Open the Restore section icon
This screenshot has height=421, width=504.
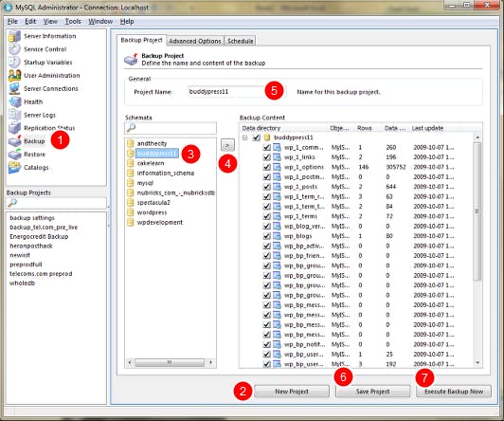(x=14, y=155)
